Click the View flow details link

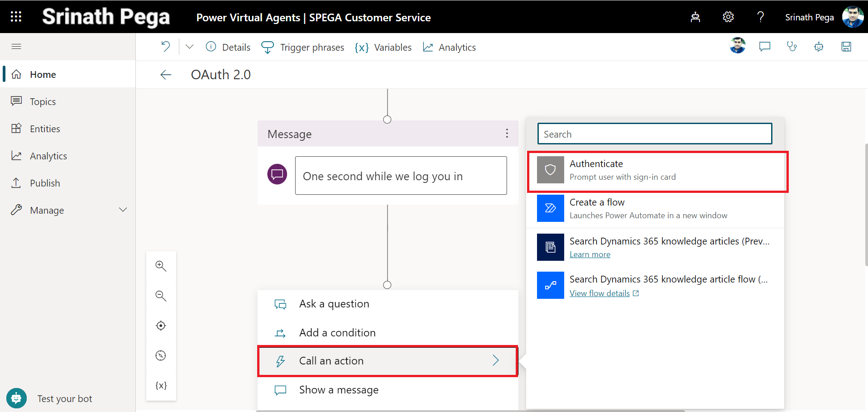pos(599,293)
